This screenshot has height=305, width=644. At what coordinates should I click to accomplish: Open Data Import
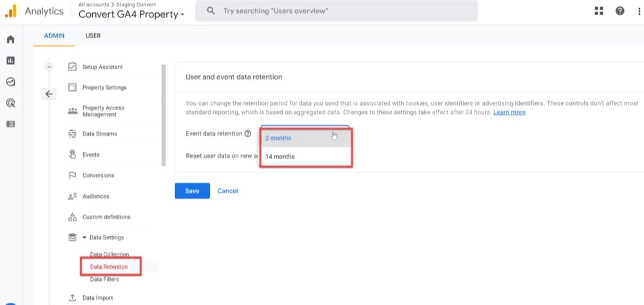click(98, 298)
